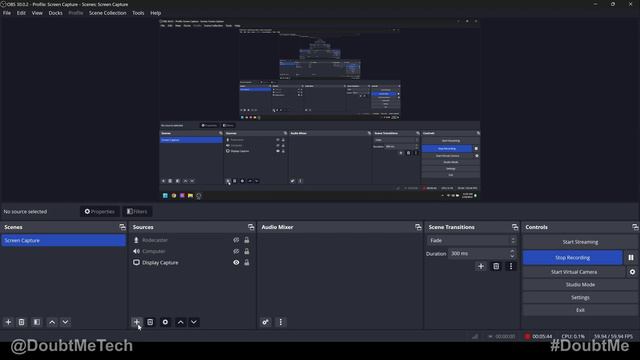Open scene filters icon in Scenes toolbar

37,322
